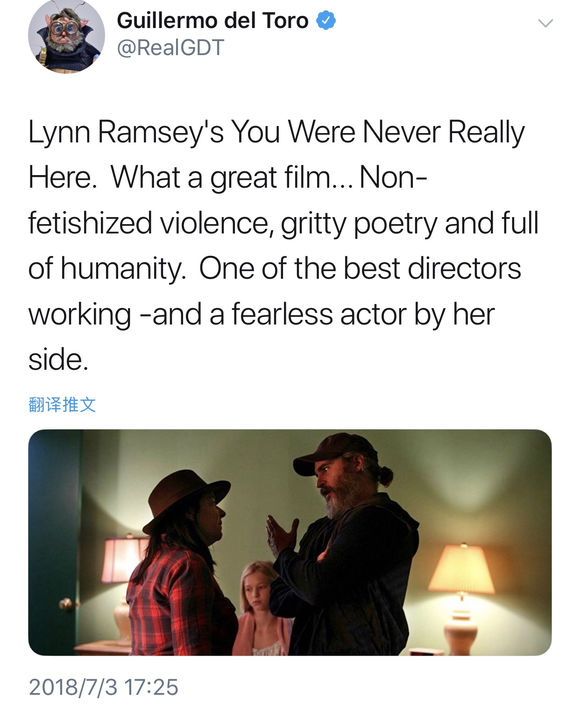This screenshot has height=713, width=580.
Task: Click the final word "side." of the tweet
Action: tap(58, 360)
